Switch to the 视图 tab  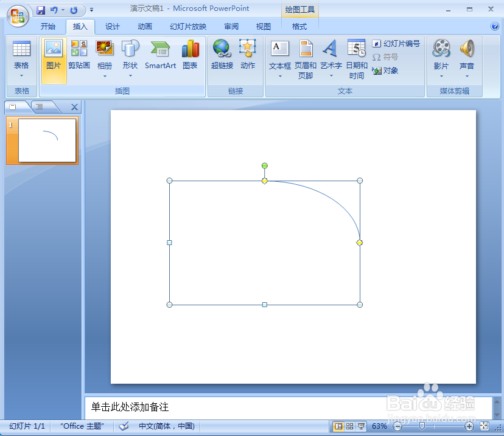263,27
